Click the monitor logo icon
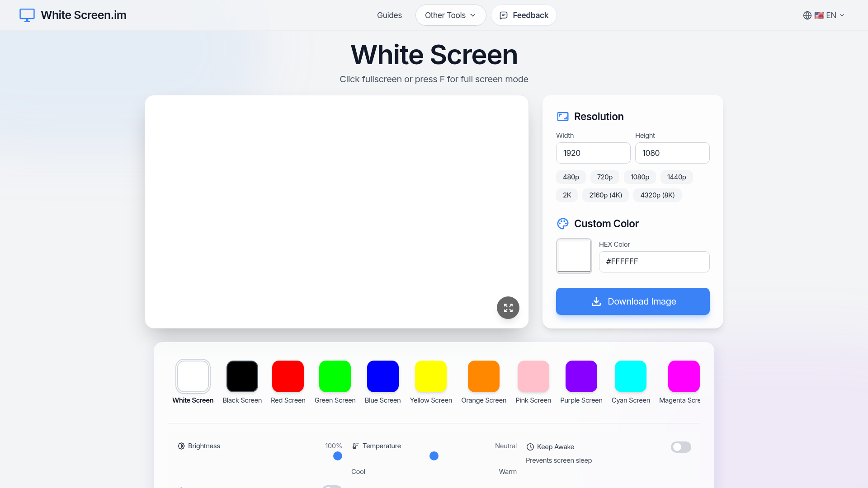The width and height of the screenshot is (868, 488). [27, 15]
